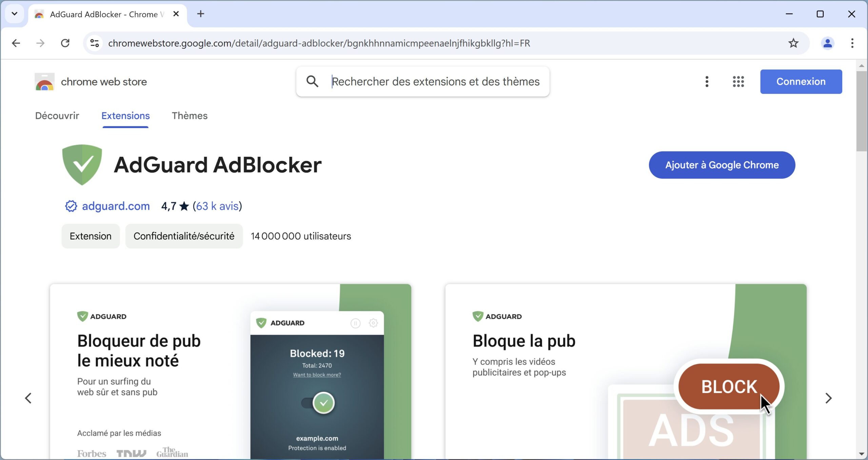Show the previous screenshot in the carousel
This screenshot has height=460, width=868.
[28, 398]
